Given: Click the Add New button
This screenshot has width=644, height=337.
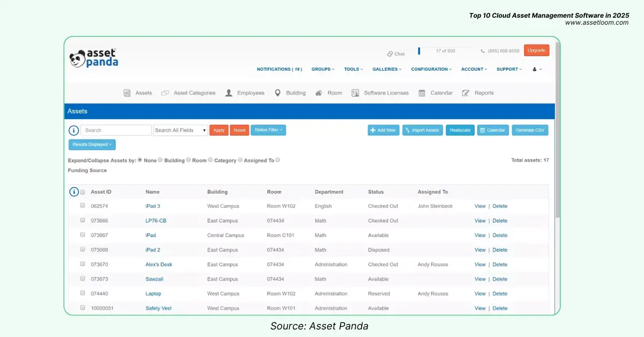Looking at the screenshot, I should coord(383,130).
